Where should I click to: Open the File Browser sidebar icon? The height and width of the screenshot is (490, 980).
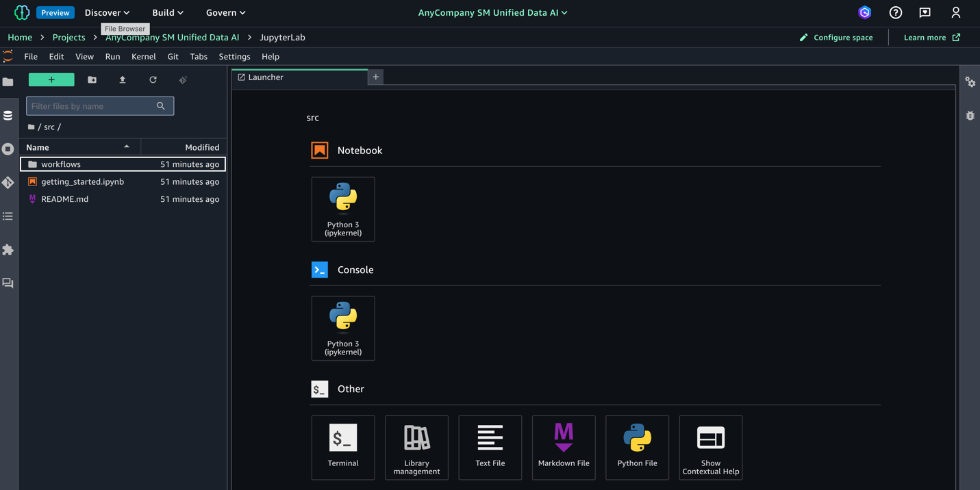tap(8, 82)
